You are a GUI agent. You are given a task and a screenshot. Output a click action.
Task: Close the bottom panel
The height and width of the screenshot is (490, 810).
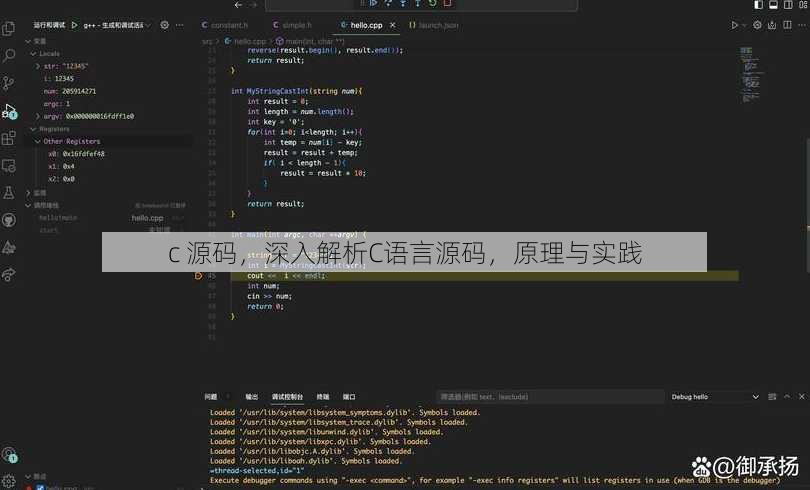[x=802, y=397]
